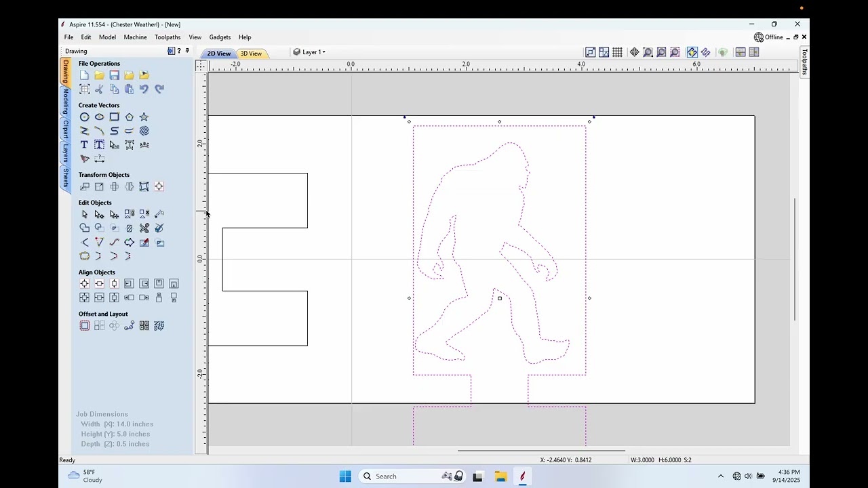Click the Windows Start button
868x488 pixels.
pyautogui.click(x=345, y=476)
